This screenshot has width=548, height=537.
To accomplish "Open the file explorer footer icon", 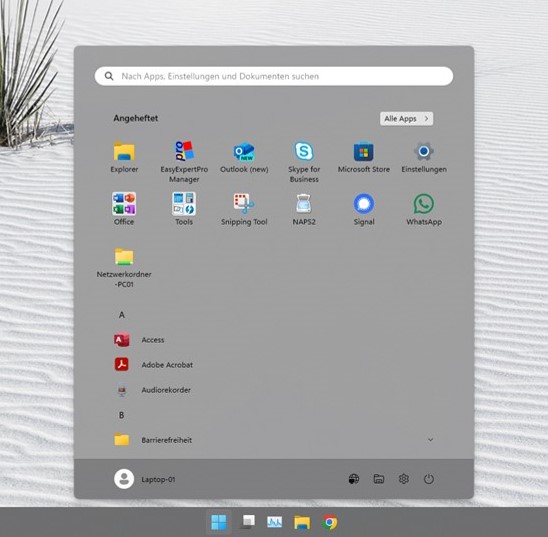I will (x=379, y=479).
